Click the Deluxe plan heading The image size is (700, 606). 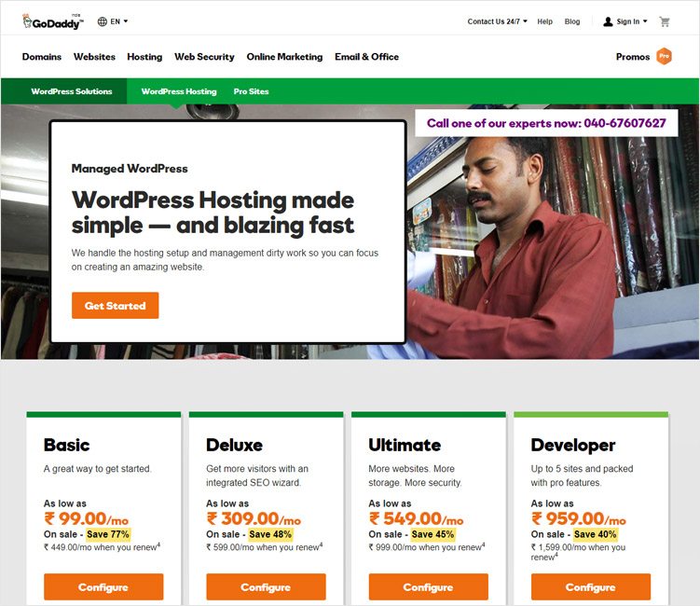tap(234, 445)
